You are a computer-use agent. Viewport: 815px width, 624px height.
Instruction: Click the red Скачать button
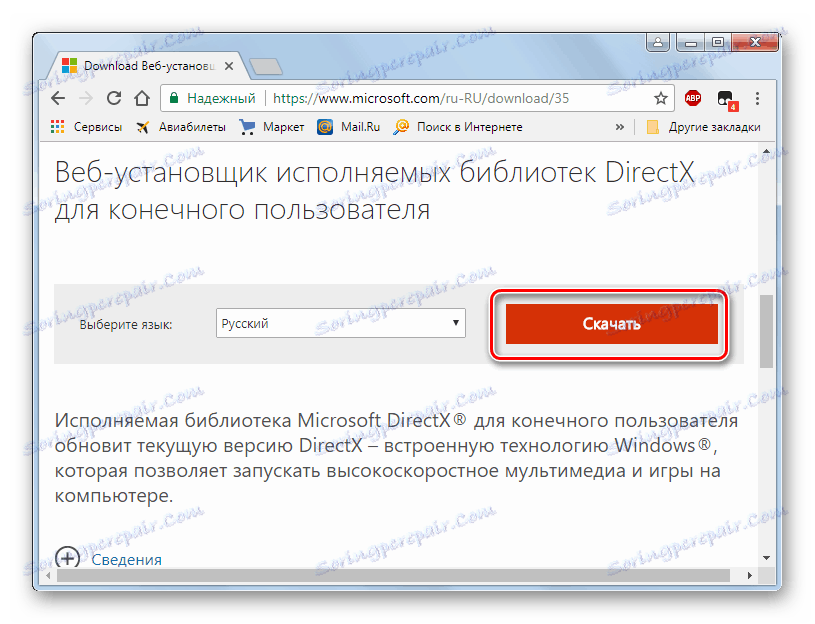(612, 324)
